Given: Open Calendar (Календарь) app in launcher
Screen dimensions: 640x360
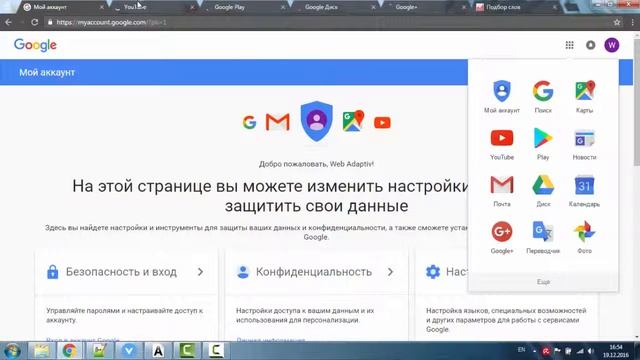Looking at the screenshot, I should [x=584, y=191].
